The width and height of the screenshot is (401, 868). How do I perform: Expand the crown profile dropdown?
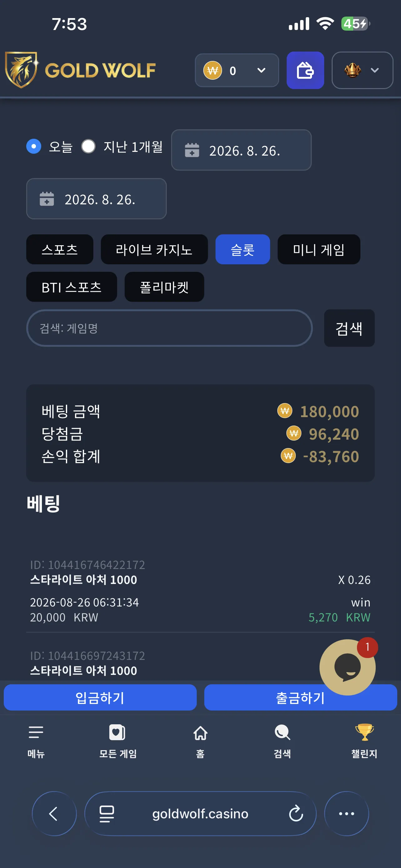click(362, 70)
